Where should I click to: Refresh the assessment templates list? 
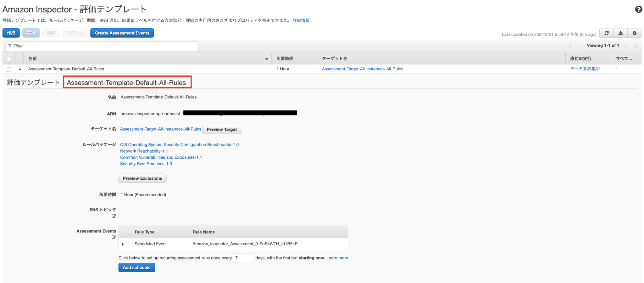click(607, 33)
